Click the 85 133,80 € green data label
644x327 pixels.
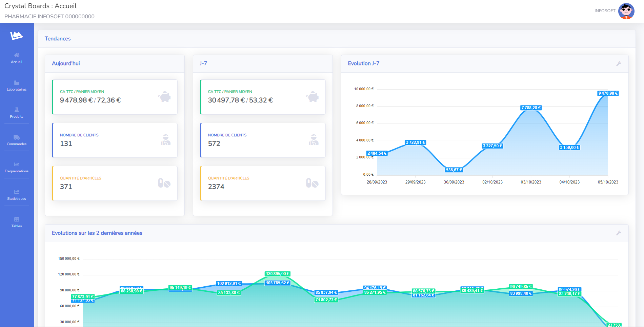pos(229,293)
